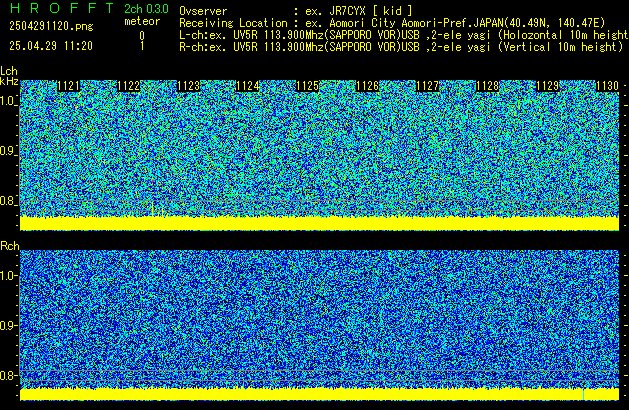Click the 1128 time marker
This screenshot has height=410, width=629.
tap(487, 86)
